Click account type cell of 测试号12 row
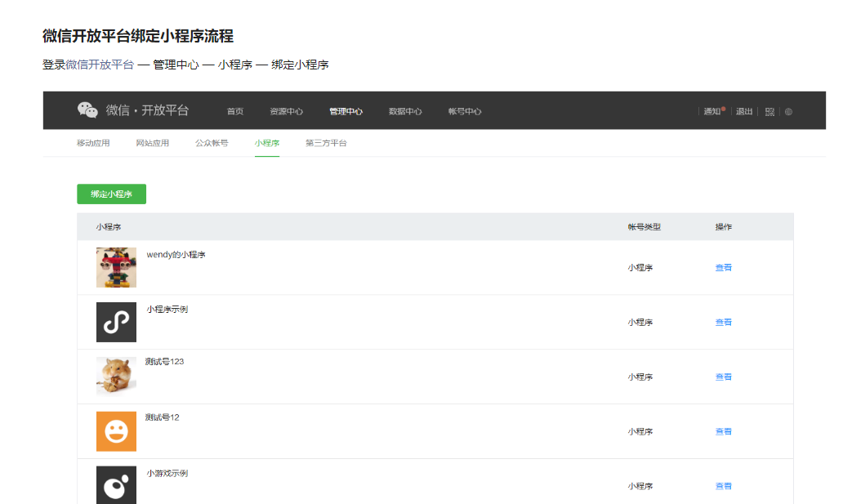The height and width of the screenshot is (504, 843). coord(640,431)
